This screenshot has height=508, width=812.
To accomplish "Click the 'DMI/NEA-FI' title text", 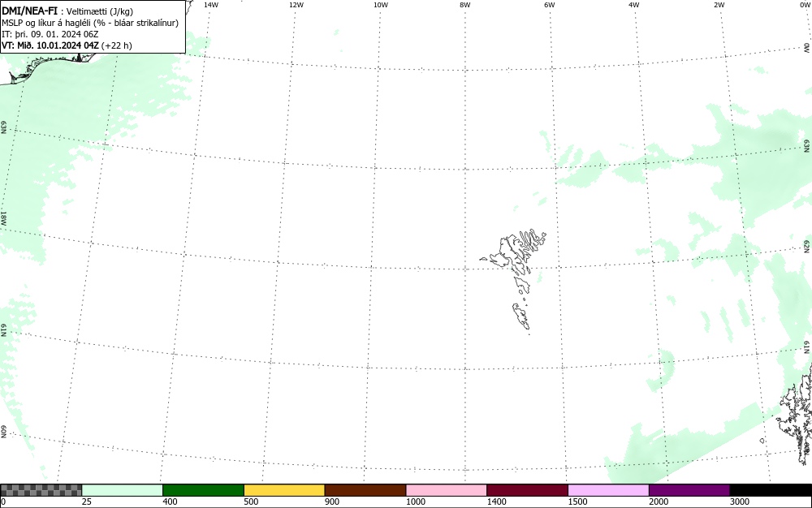I will pyautogui.click(x=29, y=11).
